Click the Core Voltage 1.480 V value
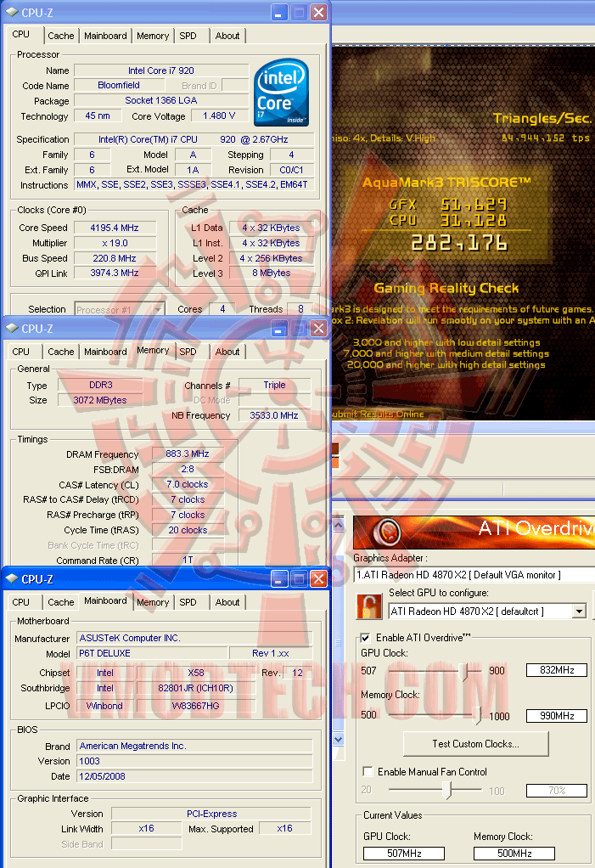595x868 pixels. [219, 116]
